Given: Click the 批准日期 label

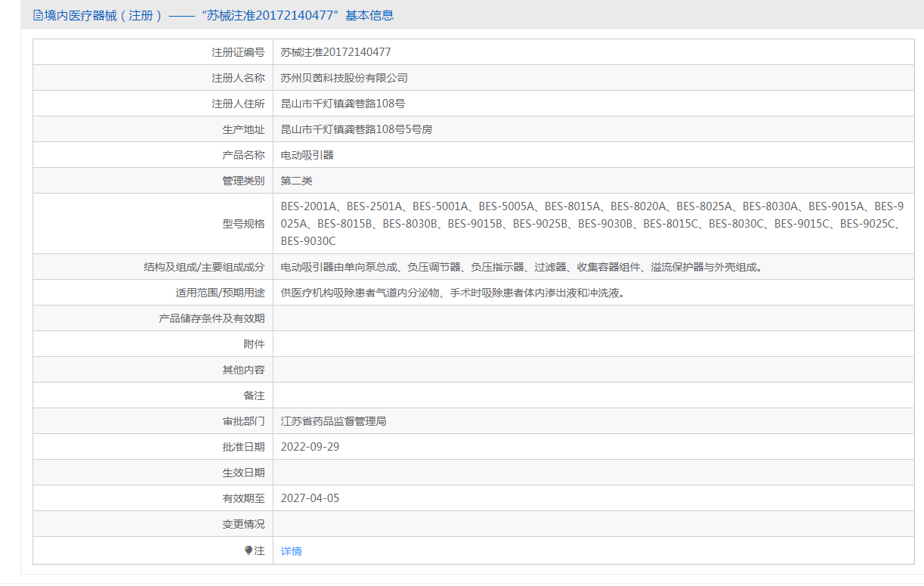Looking at the screenshot, I should (243, 447).
